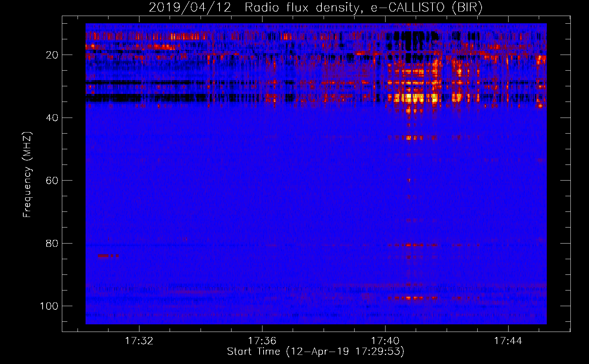This screenshot has height=364, width=589.
Task: Click the red emission spot at 60 MHz near 17:41
Action: click(x=409, y=180)
